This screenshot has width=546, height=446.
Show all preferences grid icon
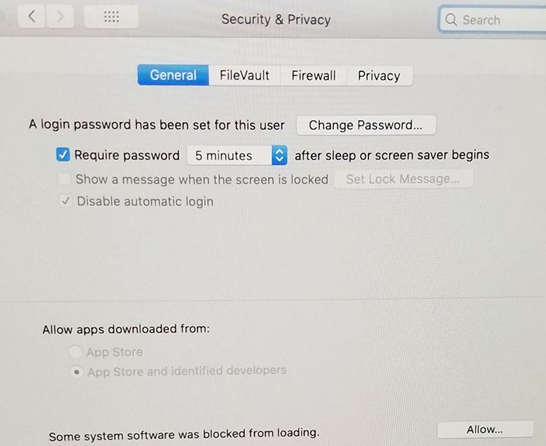click(111, 16)
